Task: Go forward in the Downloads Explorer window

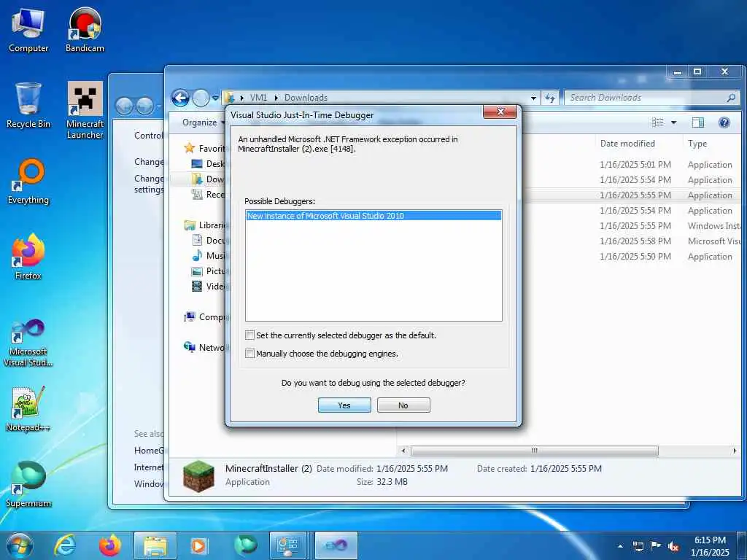Action: 201,98
